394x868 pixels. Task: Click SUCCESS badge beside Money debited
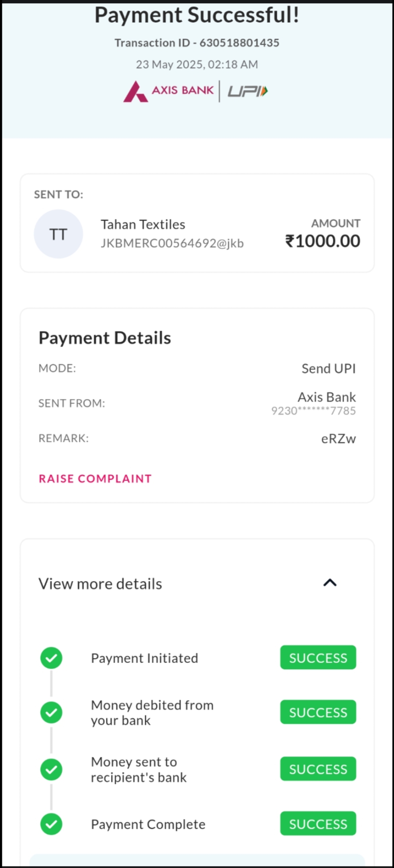[318, 713]
